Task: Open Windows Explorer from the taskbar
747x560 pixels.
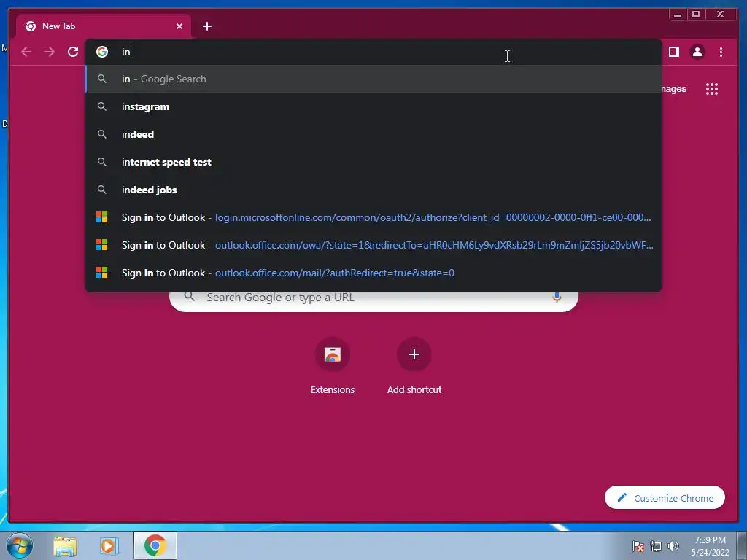Action: click(x=65, y=546)
